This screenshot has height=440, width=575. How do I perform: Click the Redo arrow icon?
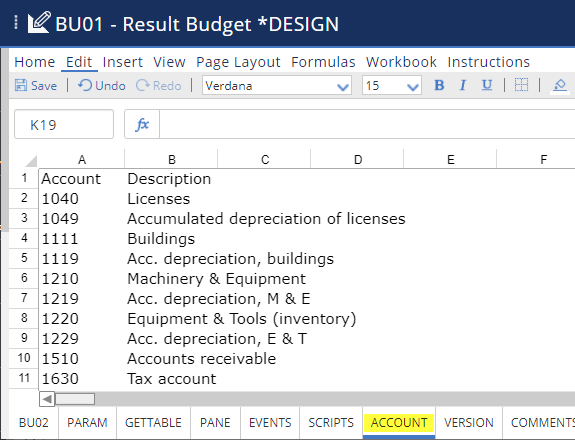(x=142, y=85)
